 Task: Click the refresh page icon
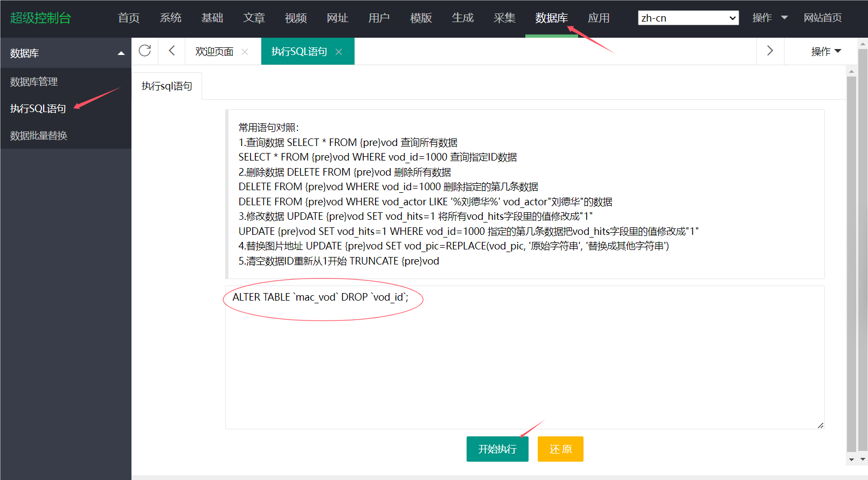tap(145, 51)
